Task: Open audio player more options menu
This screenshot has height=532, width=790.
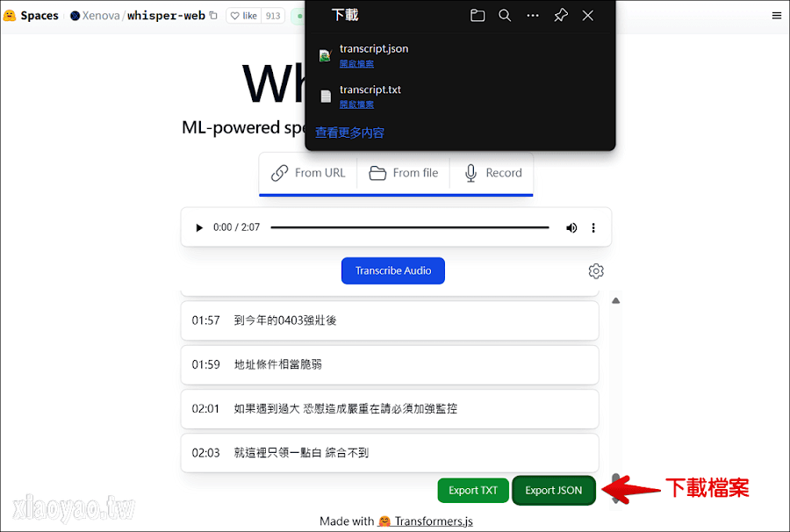Action: pyautogui.click(x=593, y=227)
